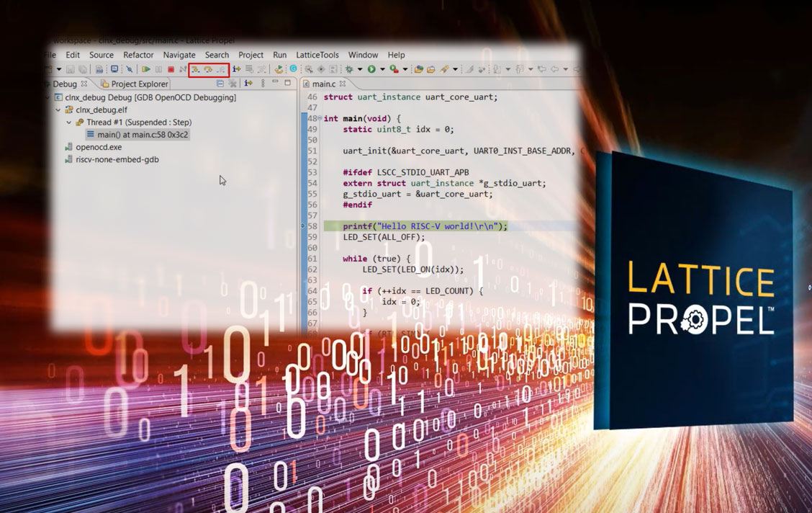
Task: Open the Run launch dropdown arrow
Action: [382, 69]
